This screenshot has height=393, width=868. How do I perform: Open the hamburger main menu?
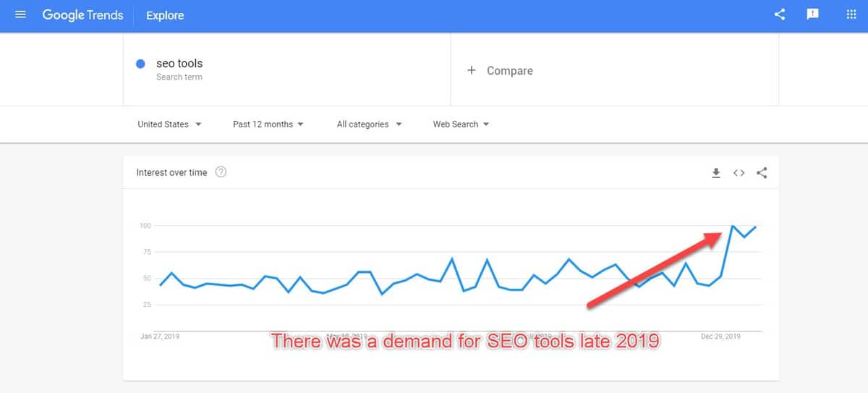[x=20, y=14]
